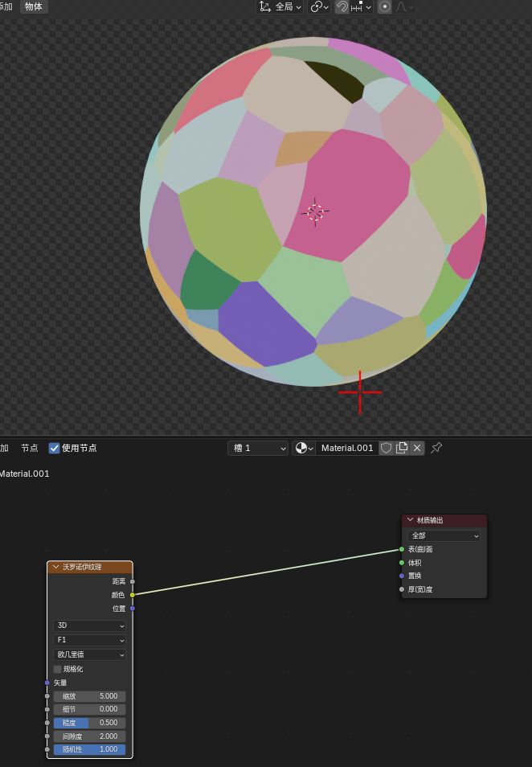Unlink Material.001 with the X icon
The width and height of the screenshot is (532, 767).
417,448
